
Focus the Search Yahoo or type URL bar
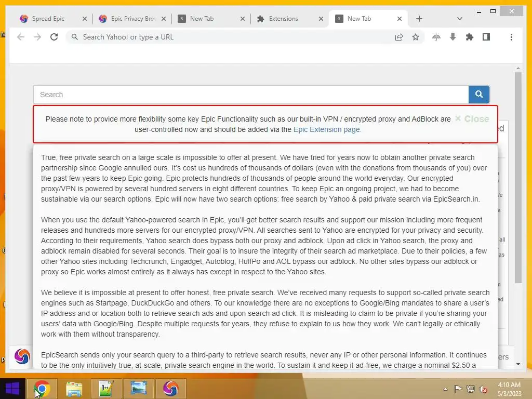pos(231,37)
